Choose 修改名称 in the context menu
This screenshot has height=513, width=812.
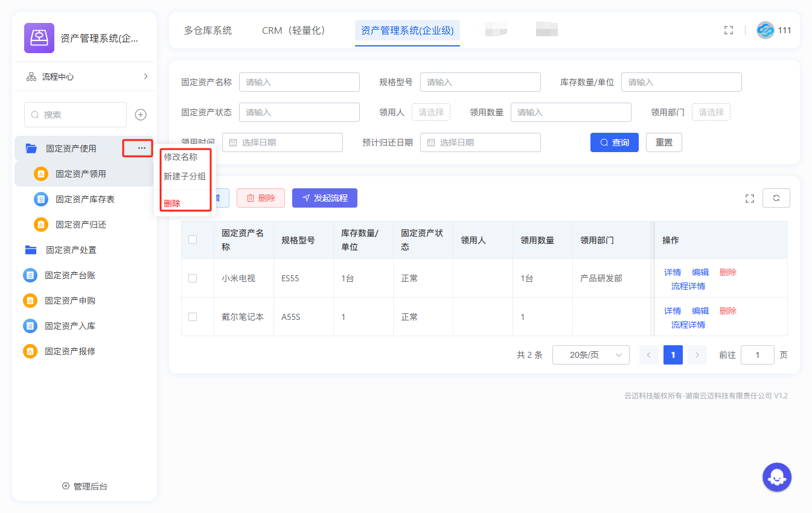(181, 157)
